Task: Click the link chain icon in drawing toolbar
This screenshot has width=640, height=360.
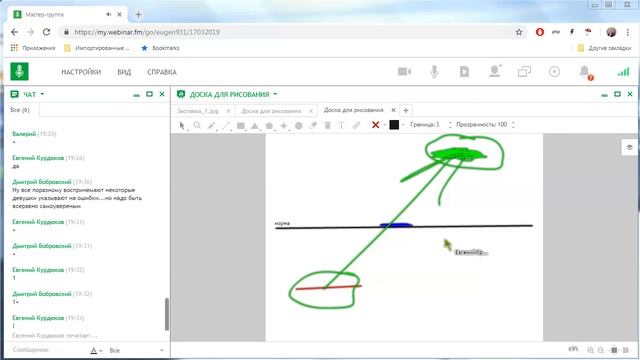Action: point(356,125)
